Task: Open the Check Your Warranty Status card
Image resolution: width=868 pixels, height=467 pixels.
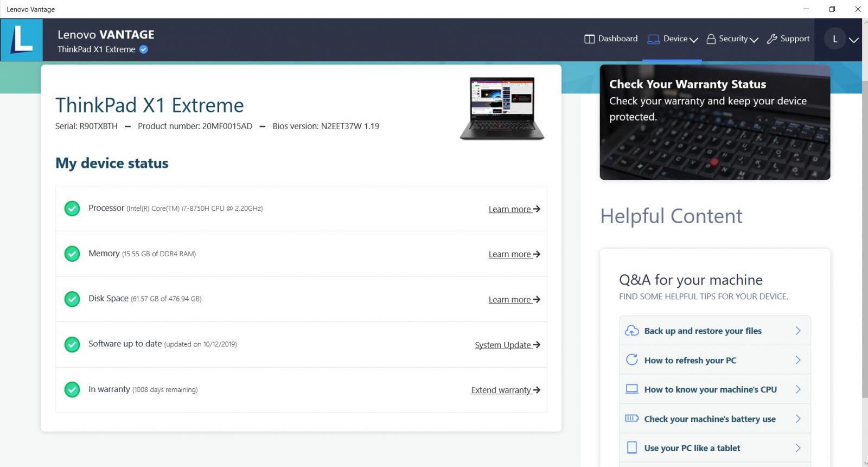Action: (715, 122)
